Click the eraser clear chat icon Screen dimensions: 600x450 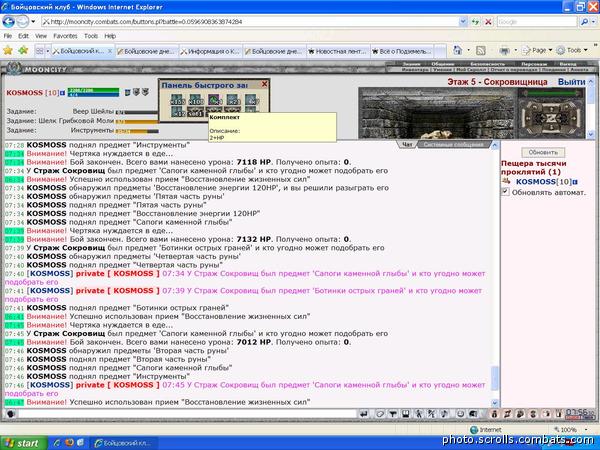click(380, 414)
